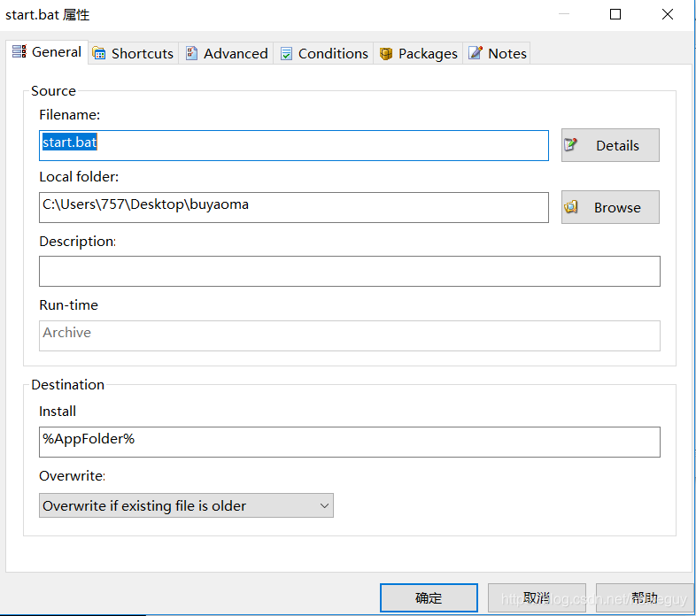Image resolution: width=696 pixels, height=616 pixels.
Task: Click the Details button
Action: pos(610,145)
